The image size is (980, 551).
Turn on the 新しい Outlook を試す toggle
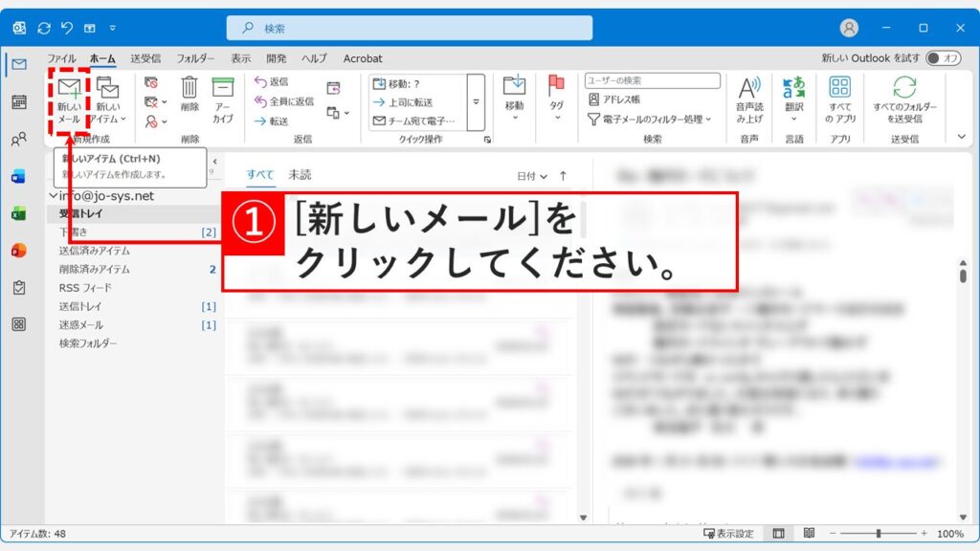942,59
